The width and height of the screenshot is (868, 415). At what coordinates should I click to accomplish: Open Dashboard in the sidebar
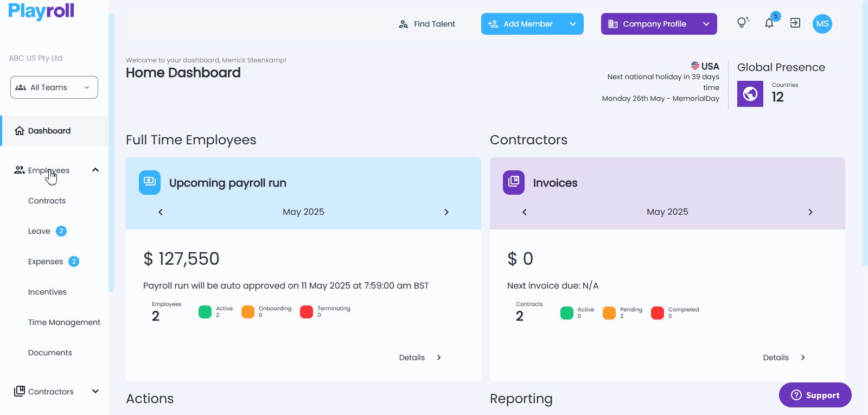point(54,131)
